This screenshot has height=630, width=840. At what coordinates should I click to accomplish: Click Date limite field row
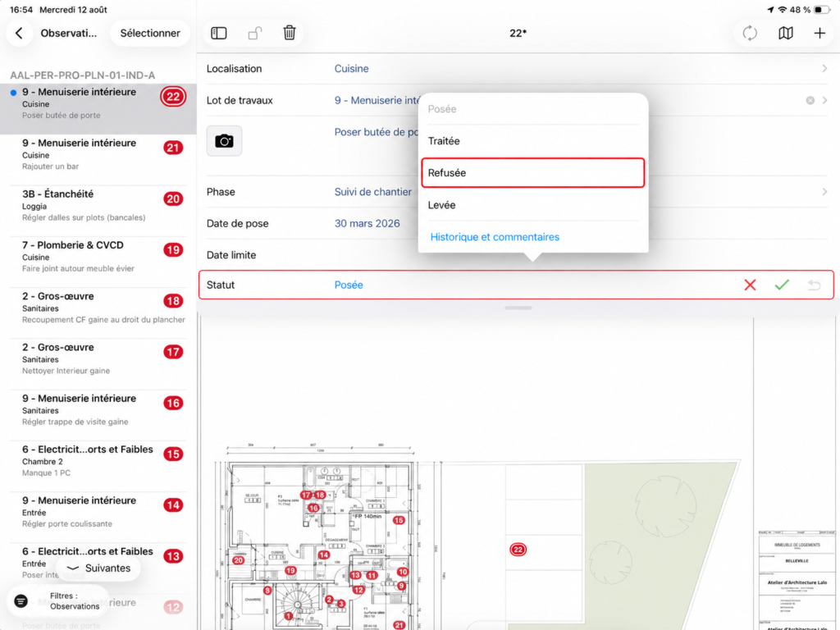pyautogui.click(x=518, y=255)
